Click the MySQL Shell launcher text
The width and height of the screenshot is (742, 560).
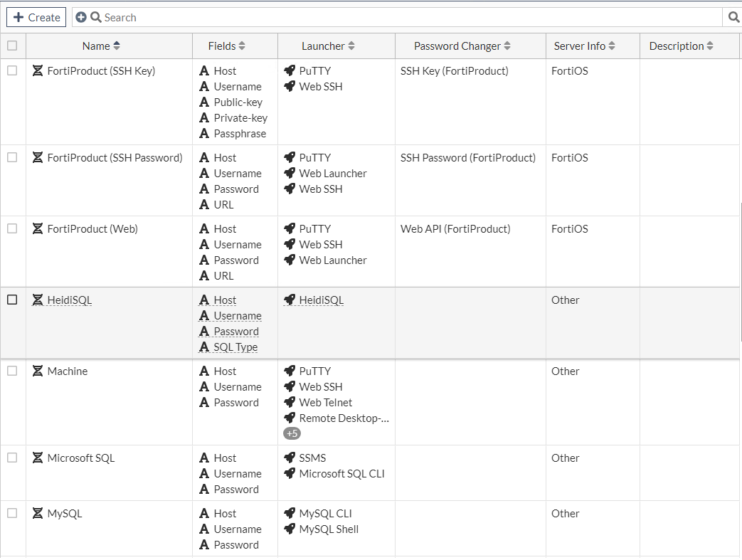(329, 529)
